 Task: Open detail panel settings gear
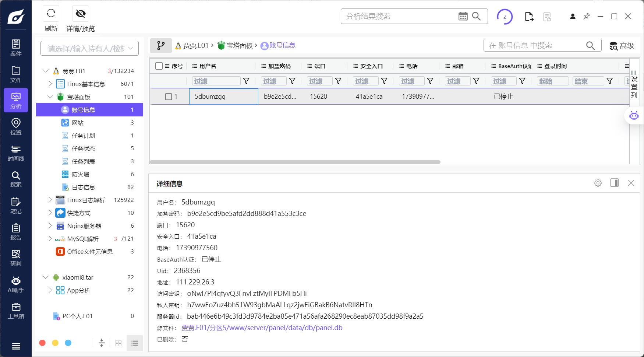point(598,183)
